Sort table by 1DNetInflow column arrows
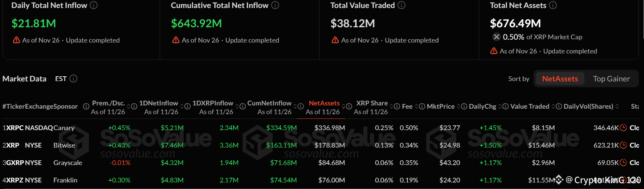The image size is (644, 189). pos(182,106)
